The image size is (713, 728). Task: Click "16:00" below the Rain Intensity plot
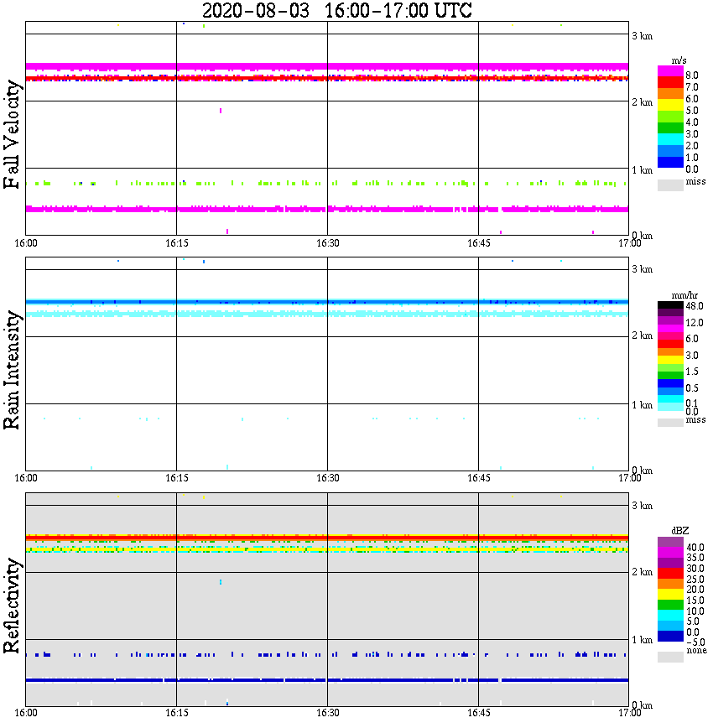25,478
